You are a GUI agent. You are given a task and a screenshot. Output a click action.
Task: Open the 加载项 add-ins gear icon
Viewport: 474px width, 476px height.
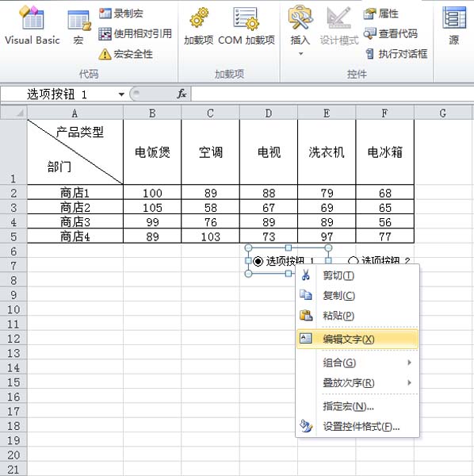199,26
